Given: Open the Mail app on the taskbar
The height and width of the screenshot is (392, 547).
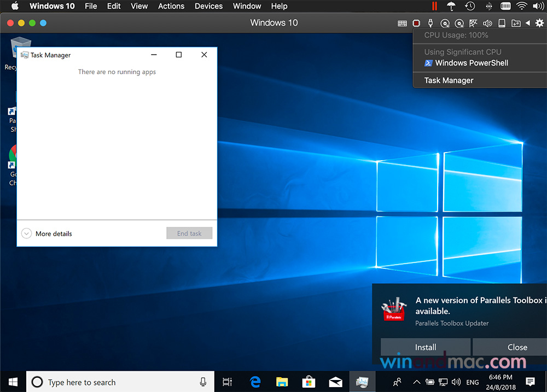Looking at the screenshot, I should coord(335,382).
